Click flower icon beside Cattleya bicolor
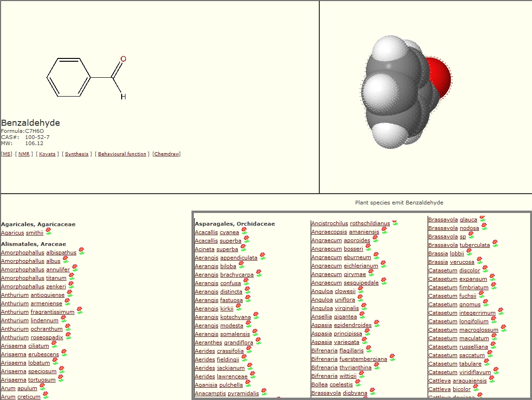The width and height of the screenshot is (532, 400). click(476, 387)
